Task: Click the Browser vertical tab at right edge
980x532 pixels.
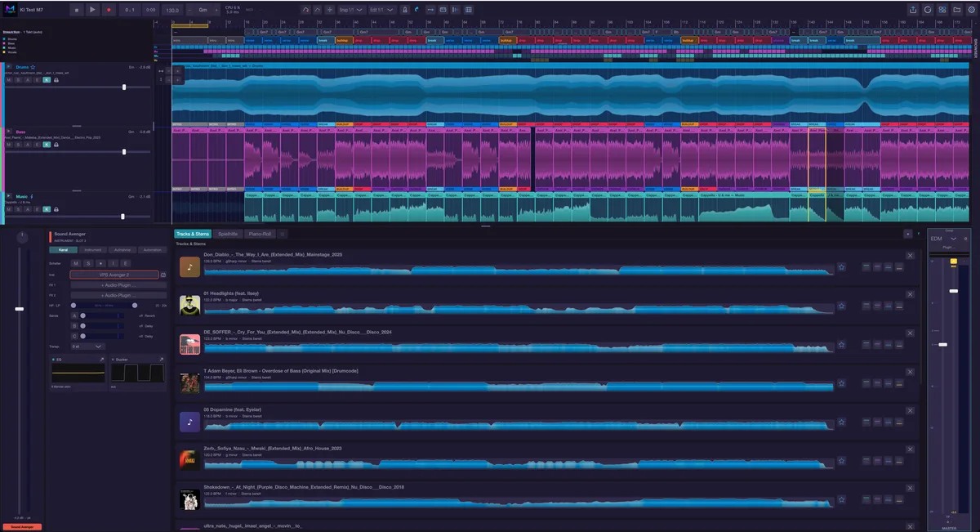Action: (976, 47)
